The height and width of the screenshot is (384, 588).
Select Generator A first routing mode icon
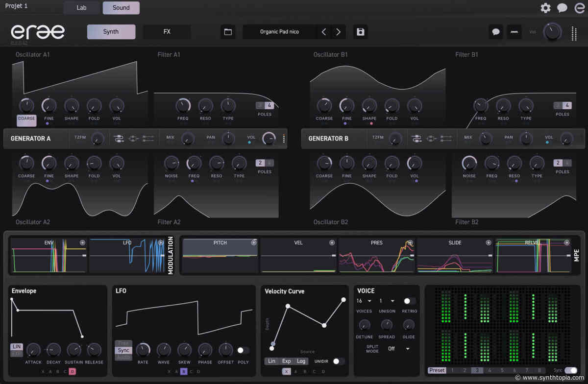118,139
